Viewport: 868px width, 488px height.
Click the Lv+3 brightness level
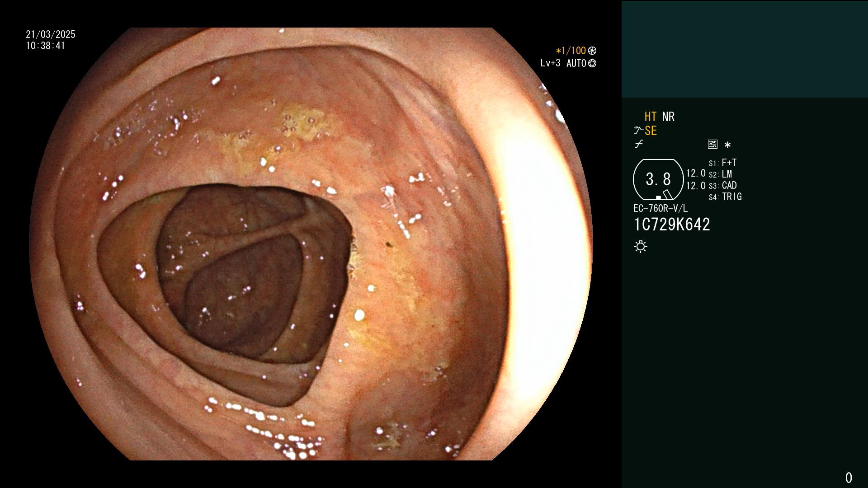[550, 63]
